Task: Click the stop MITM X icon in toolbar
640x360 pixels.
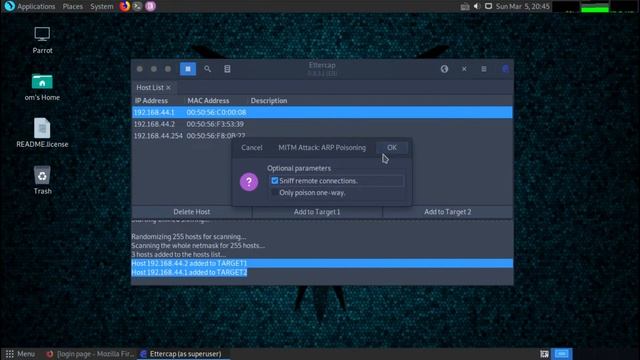Action: point(464,69)
